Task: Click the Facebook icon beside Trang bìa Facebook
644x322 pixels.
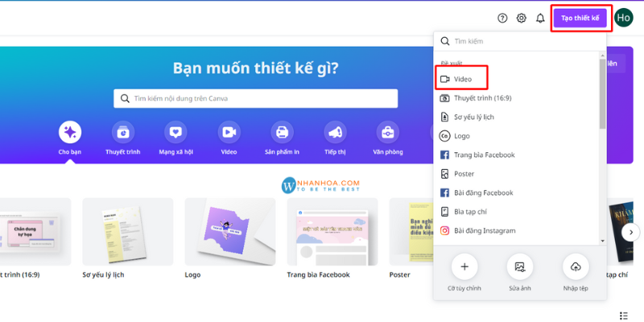Action: [x=445, y=155]
